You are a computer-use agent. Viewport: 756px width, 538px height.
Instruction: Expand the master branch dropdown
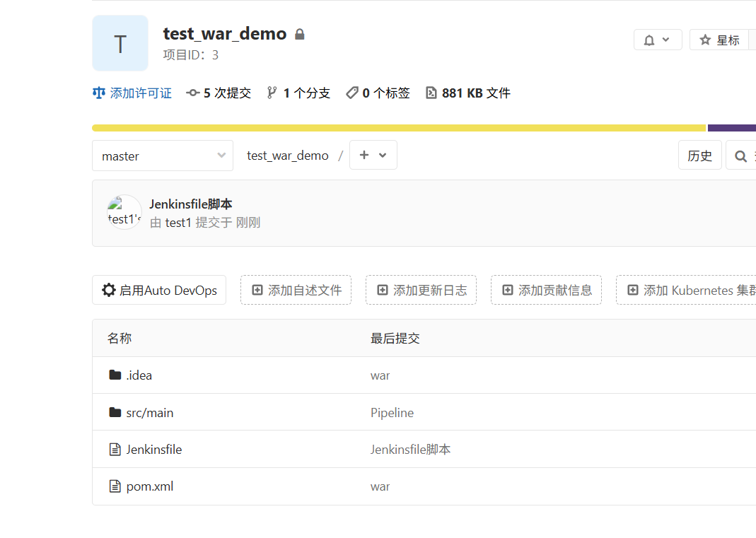point(162,156)
